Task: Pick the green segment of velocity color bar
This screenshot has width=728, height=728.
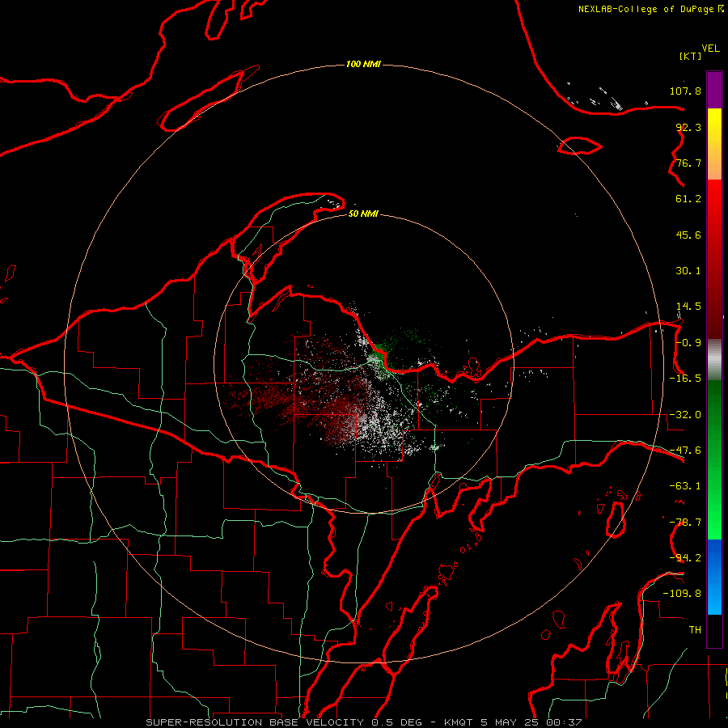Action: point(714,459)
